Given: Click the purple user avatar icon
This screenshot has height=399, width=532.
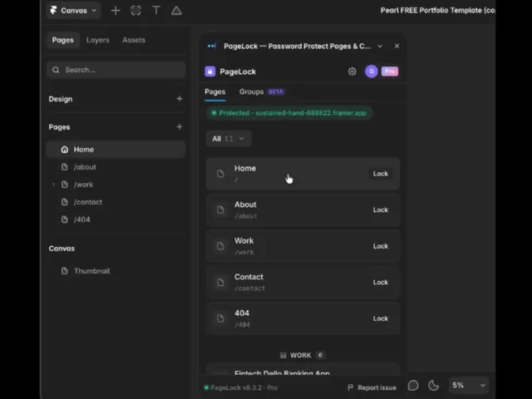Looking at the screenshot, I should pos(372,71).
